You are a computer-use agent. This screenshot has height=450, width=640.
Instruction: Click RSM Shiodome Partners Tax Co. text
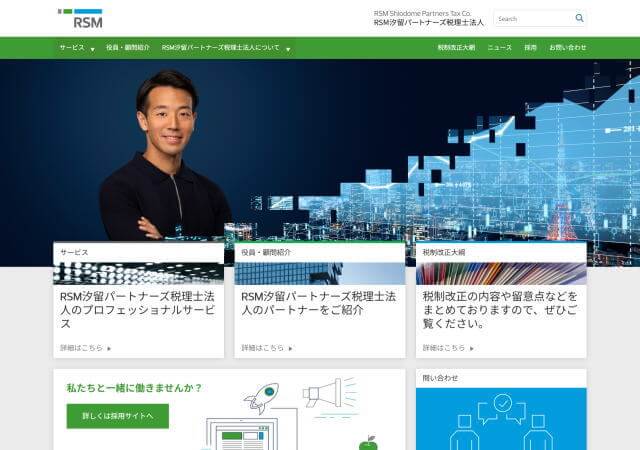[x=422, y=13]
